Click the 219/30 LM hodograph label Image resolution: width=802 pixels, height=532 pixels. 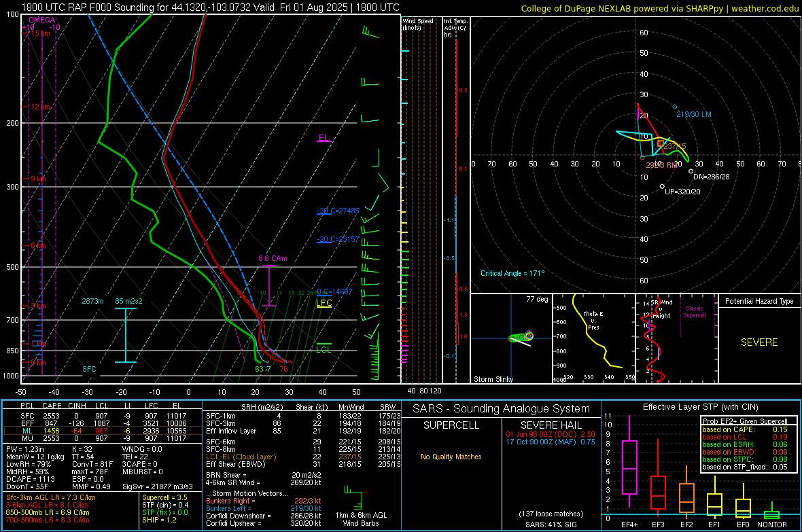[693, 115]
